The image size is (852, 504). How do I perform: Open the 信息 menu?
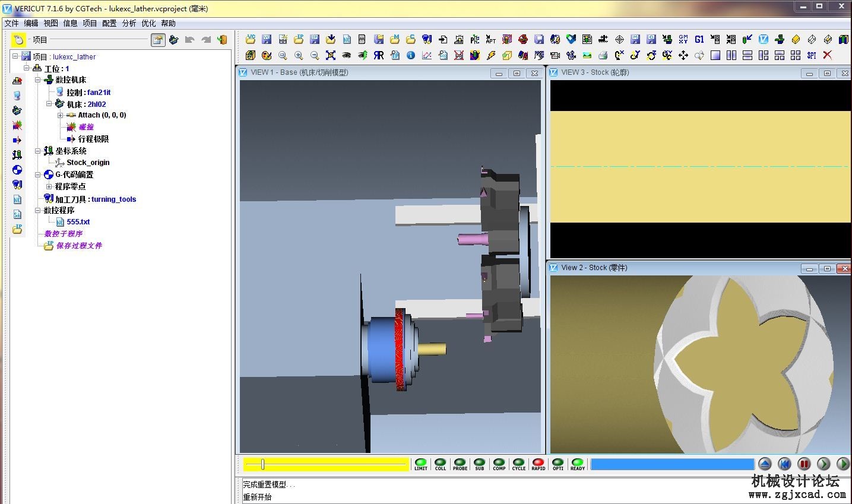70,23
